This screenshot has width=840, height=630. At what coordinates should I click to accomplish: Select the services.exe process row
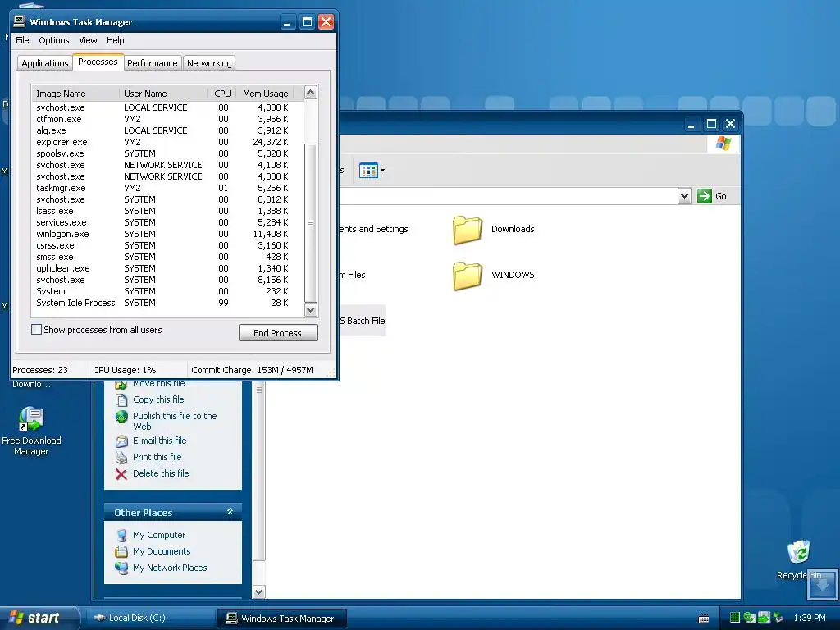(x=167, y=222)
